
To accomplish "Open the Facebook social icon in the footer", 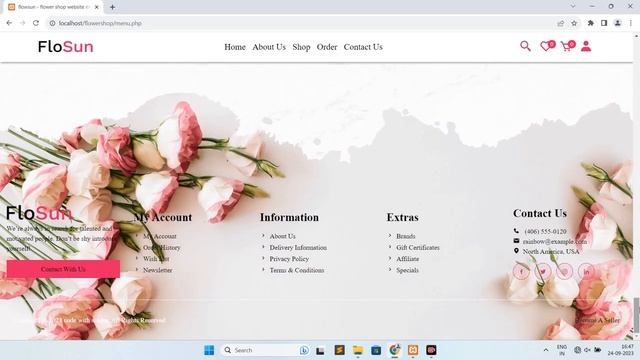I will 521,271.
